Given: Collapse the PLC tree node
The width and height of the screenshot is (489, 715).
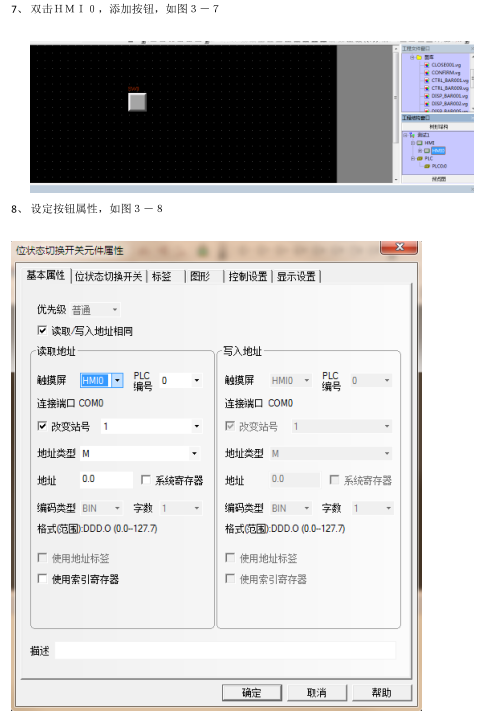Looking at the screenshot, I should click(413, 158).
